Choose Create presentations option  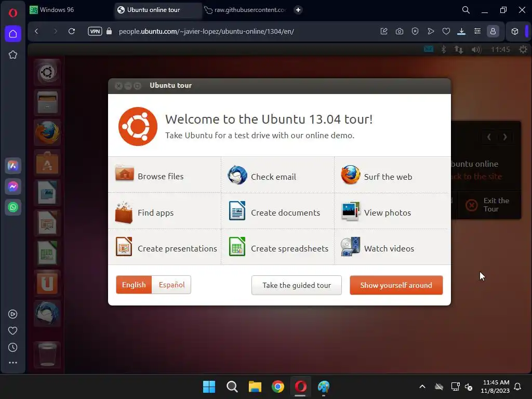(166, 248)
